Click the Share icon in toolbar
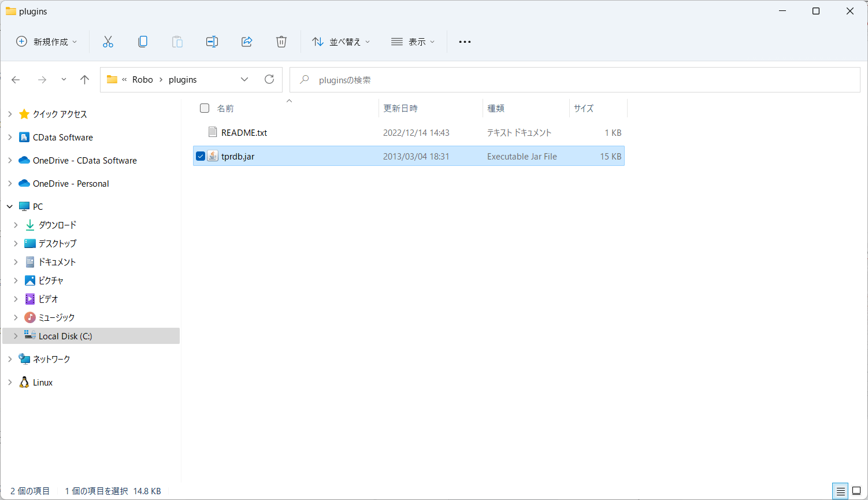Viewport: 868px width, 500px height. 247,42
